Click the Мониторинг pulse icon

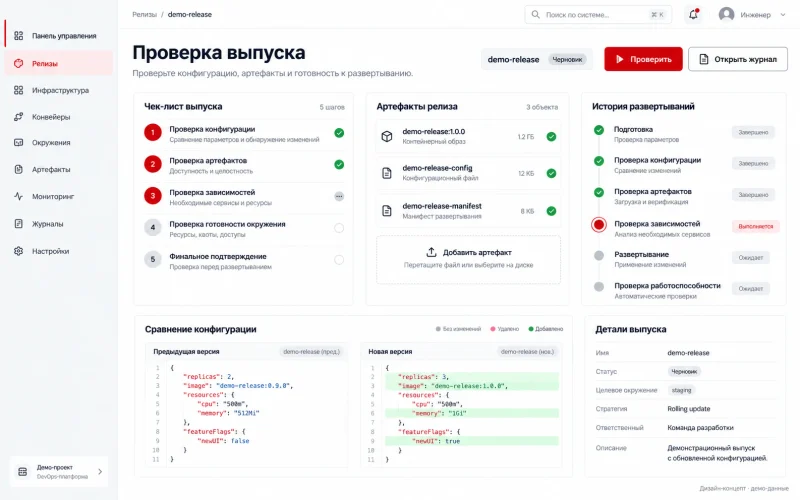click(x=18, y=196)
